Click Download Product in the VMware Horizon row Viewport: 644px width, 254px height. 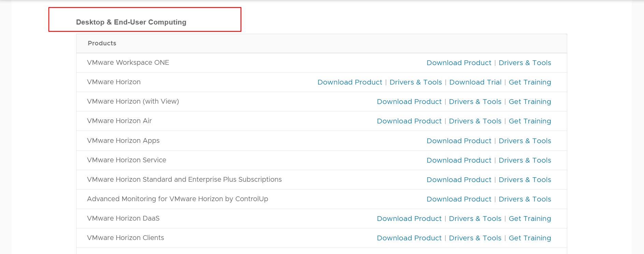pos(350,82)
